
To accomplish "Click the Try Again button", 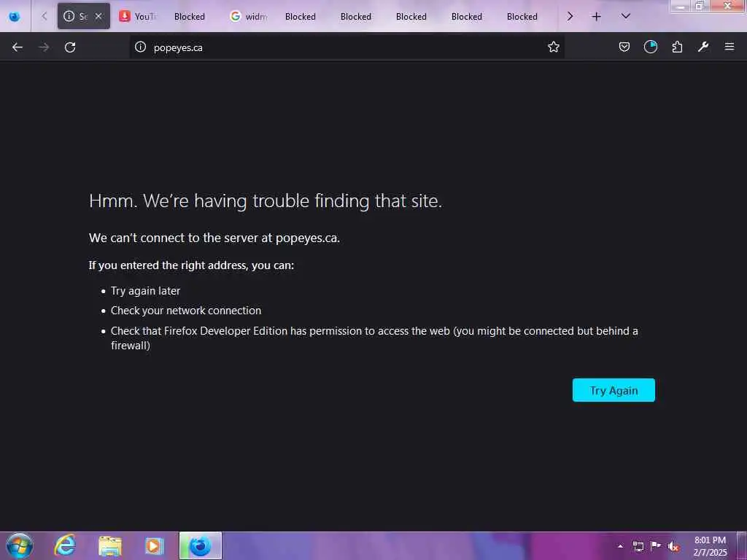I will coord(614,390).
